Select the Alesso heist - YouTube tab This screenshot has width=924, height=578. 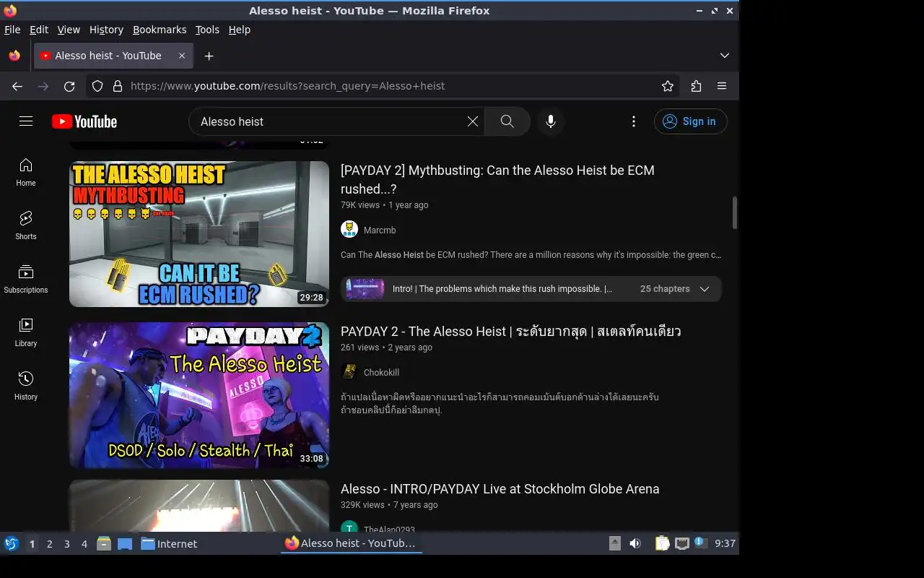pyautogui.click(x=114, y=56)
